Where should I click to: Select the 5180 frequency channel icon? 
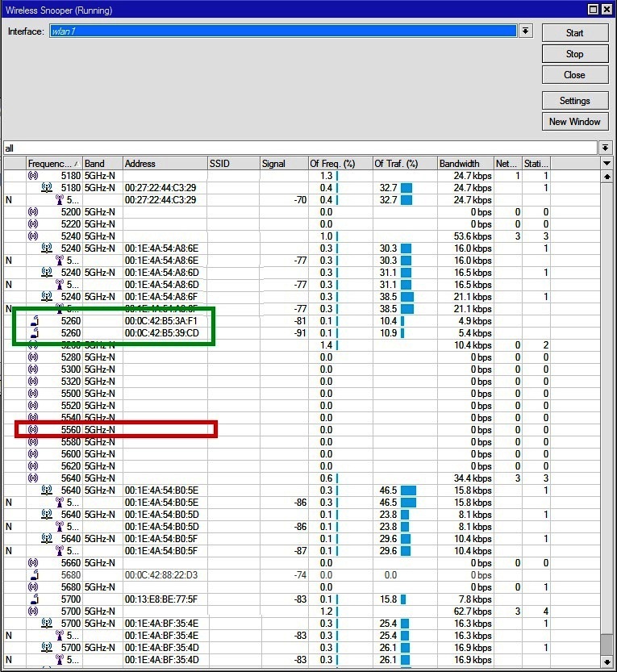tap(33, 175)
